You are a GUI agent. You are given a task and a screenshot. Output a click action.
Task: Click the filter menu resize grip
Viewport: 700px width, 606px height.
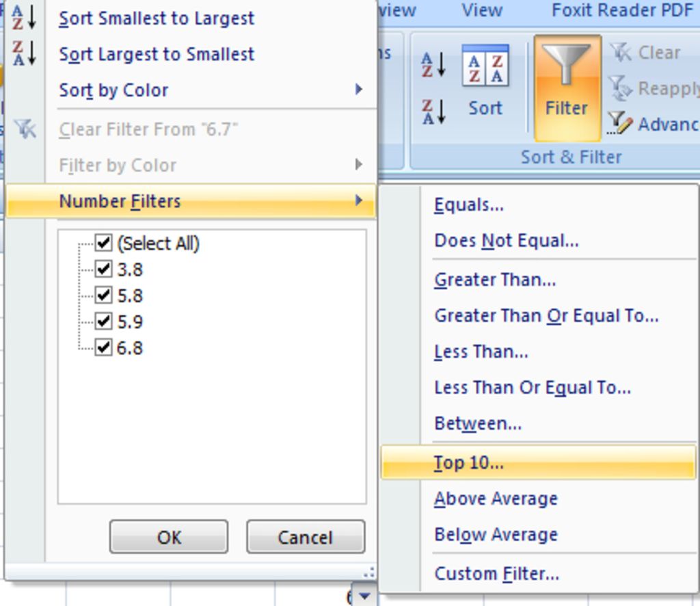(x=369, y=572)
